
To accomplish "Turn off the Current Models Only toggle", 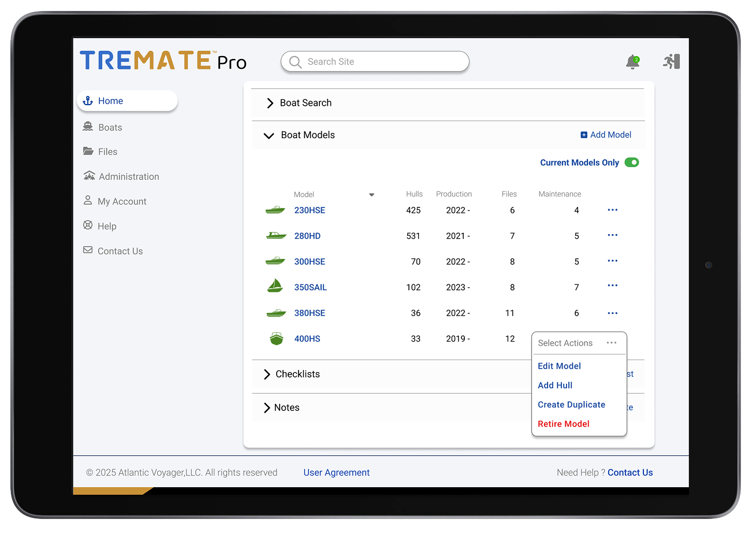I will point(631,163).
